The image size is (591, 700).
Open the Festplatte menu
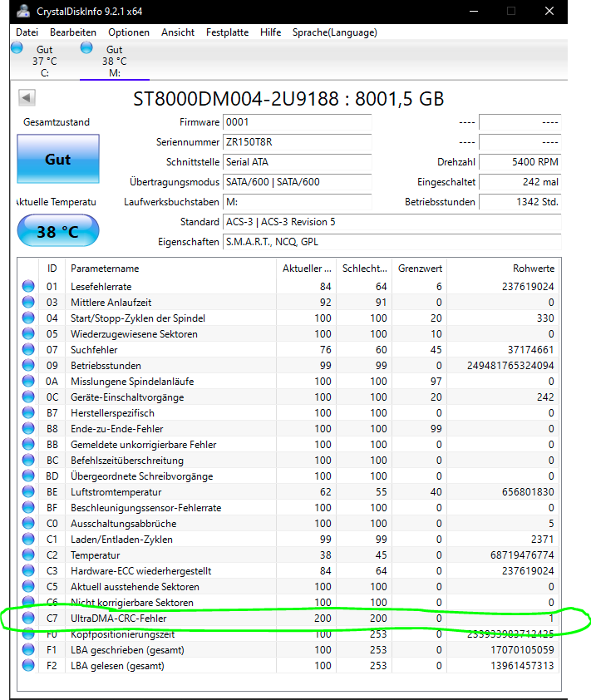pos(227,32)
